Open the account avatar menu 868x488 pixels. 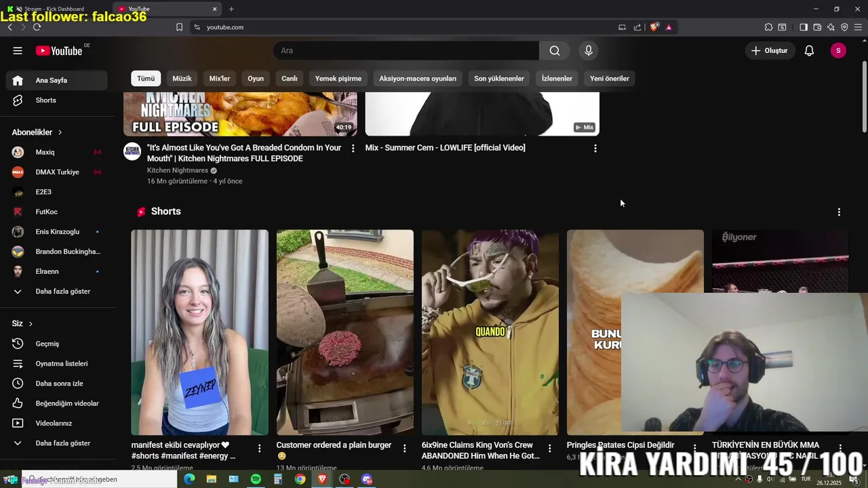coord(838,51)
